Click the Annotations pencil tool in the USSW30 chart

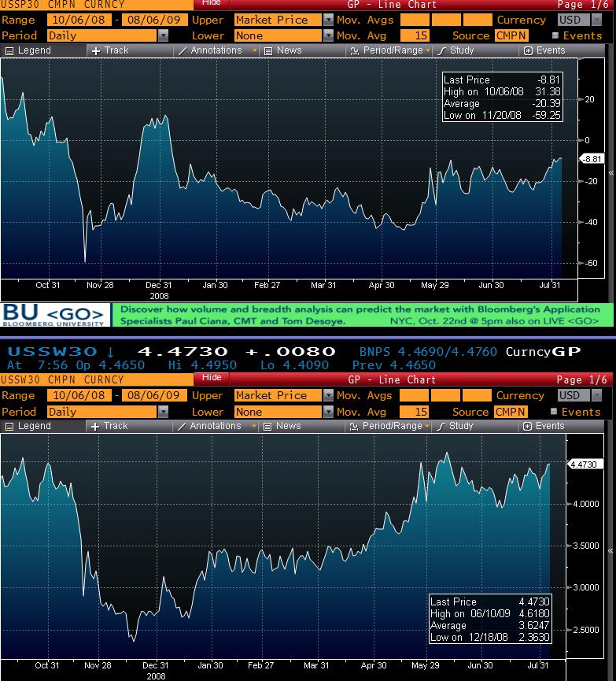[183, 426]
